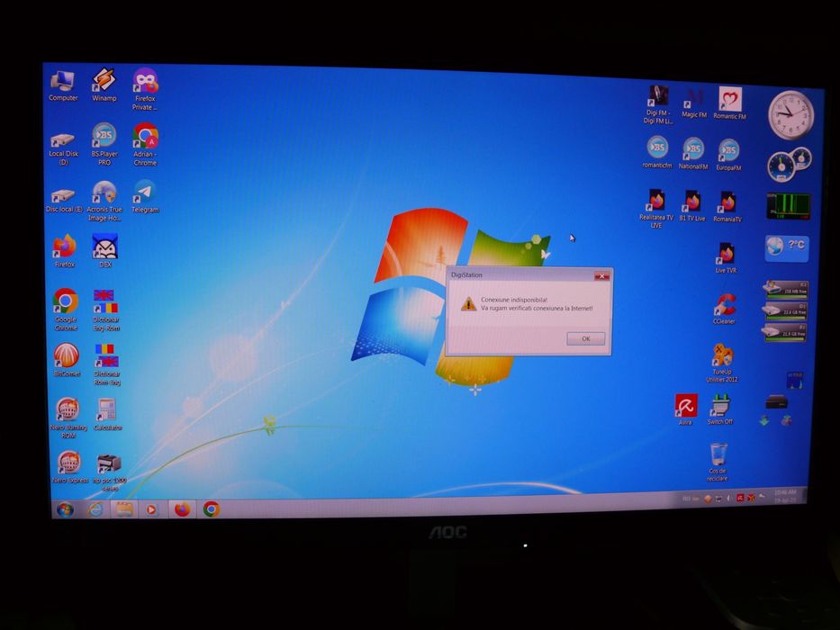Click the weather gadget showing ?°C

[x=786, y=247]
